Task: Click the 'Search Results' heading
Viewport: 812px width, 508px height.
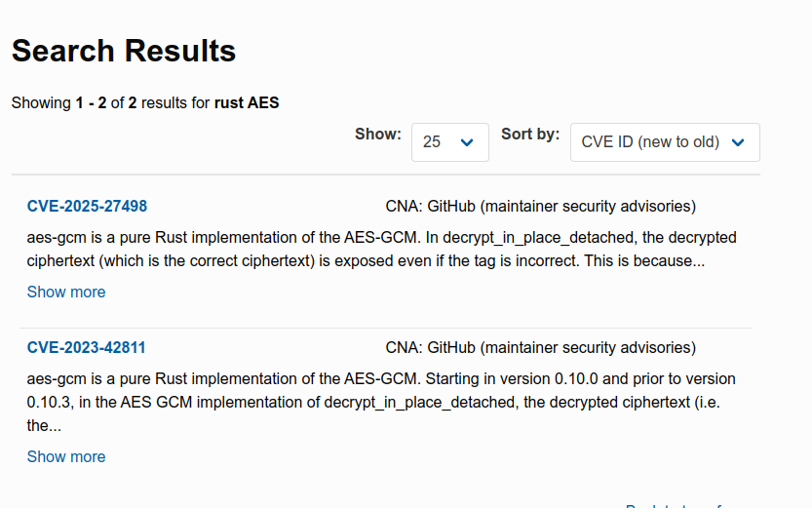Action: tap(124, 51)
